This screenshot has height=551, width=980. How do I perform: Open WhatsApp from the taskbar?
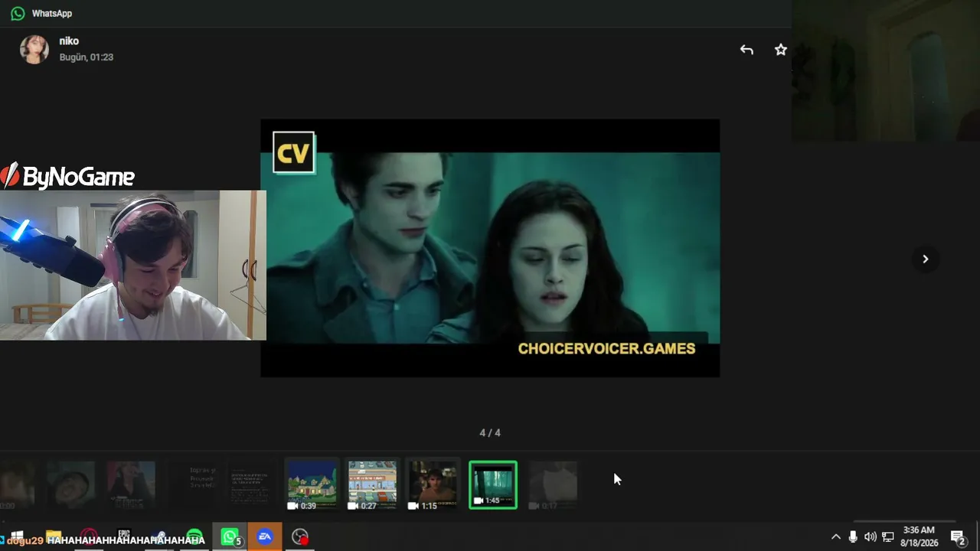[x=230, y=538]
